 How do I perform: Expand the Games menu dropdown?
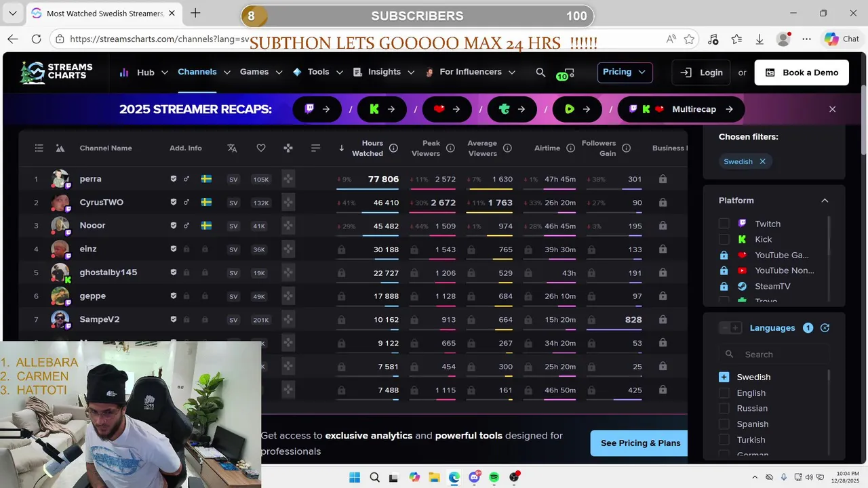click(279, 73)
